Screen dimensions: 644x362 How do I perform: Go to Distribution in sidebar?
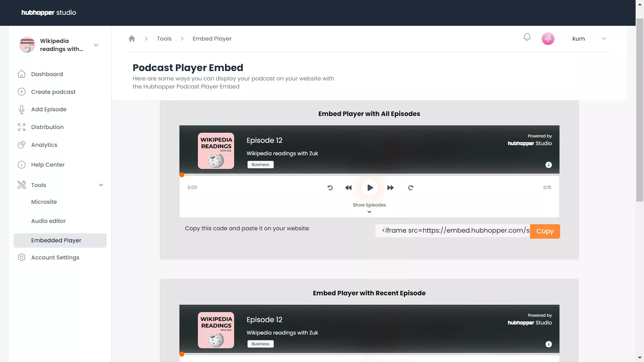(47, 127)
